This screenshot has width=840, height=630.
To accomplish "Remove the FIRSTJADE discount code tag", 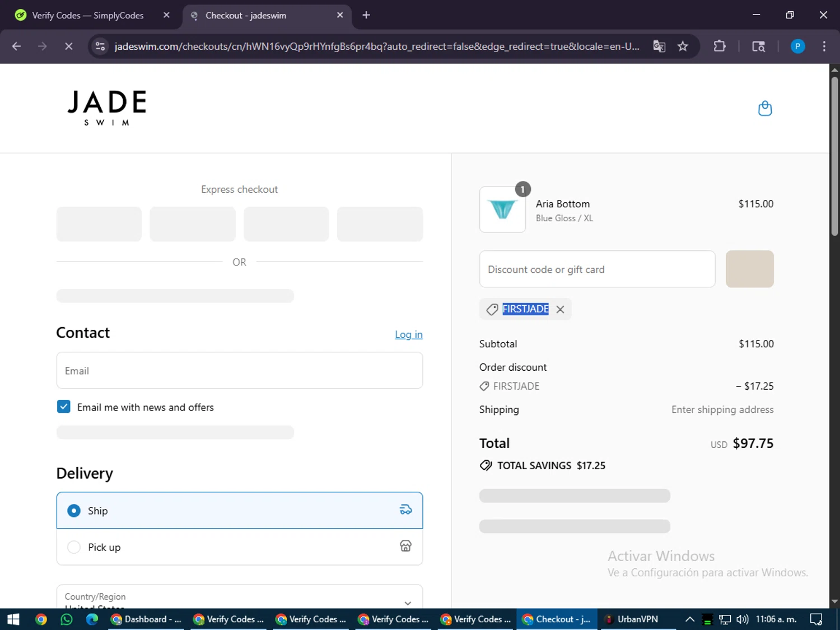I will tap(560, 309).
